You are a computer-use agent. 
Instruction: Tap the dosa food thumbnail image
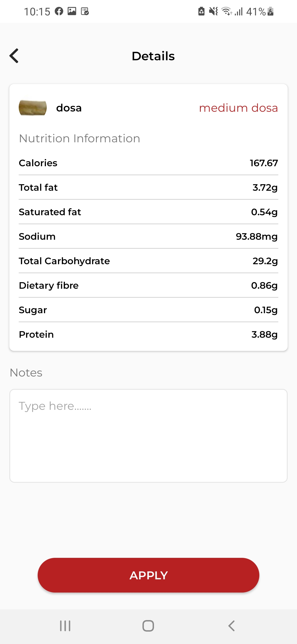pyautogui.click(x=33, y=108)
